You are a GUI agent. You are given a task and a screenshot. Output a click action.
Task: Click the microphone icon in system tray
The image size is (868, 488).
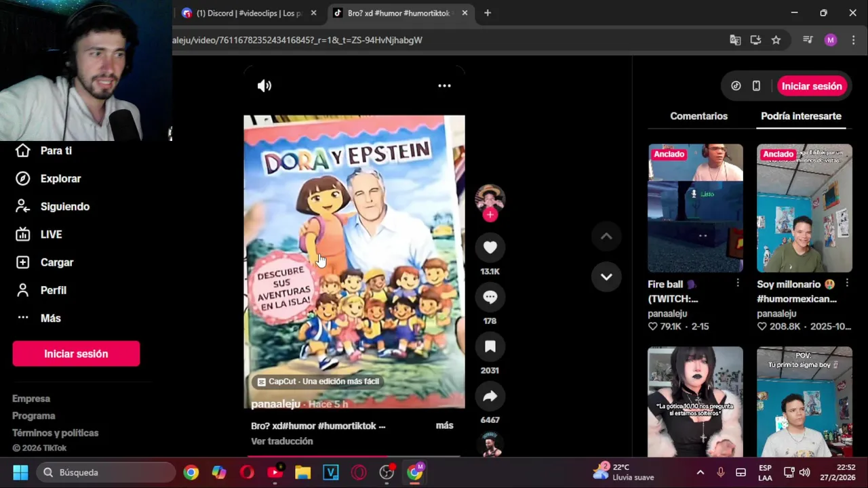click(720, 472)
